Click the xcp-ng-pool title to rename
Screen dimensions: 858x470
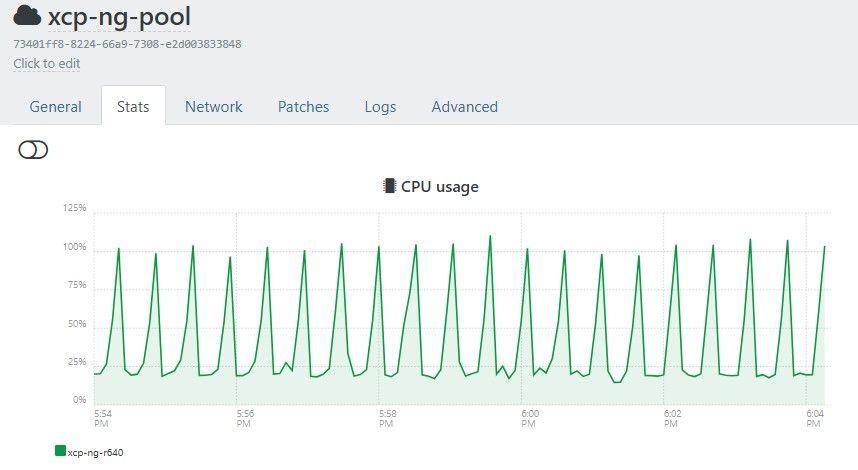click(x=119, y=17)
